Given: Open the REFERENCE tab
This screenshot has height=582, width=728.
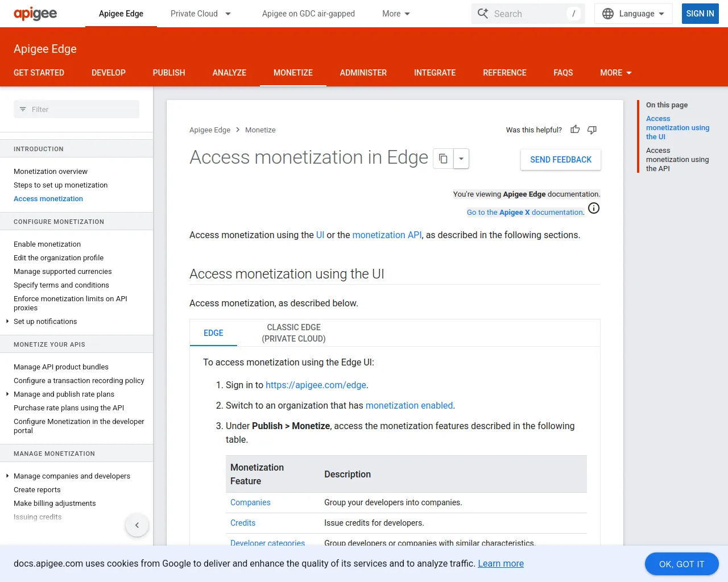Looking at the screenshot, I should 504,73.
